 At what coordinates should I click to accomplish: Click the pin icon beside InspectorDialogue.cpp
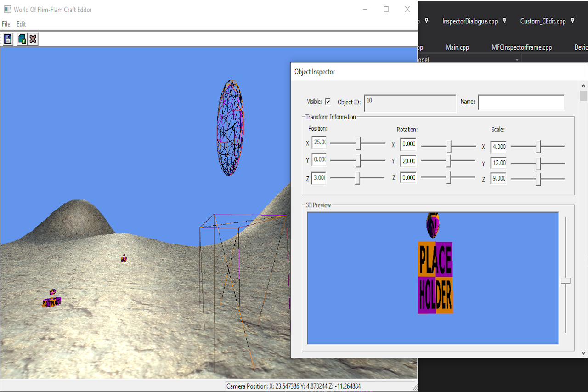coord(504,21)
